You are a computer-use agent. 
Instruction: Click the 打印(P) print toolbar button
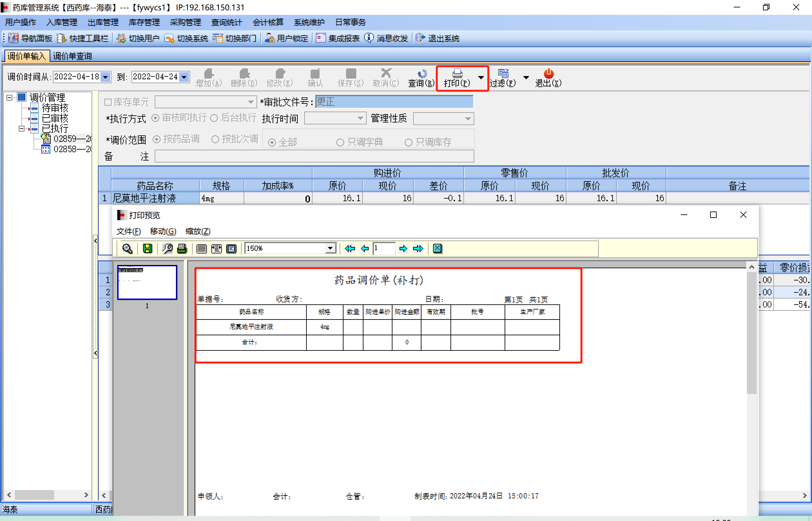point(457,78)
